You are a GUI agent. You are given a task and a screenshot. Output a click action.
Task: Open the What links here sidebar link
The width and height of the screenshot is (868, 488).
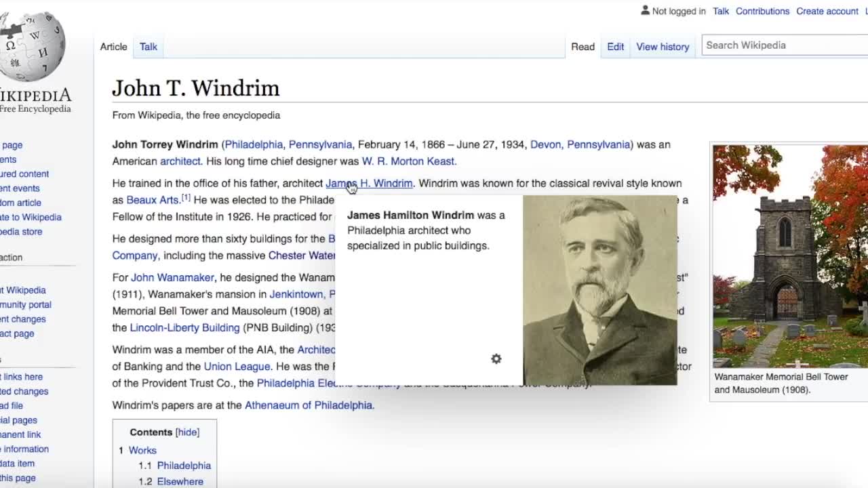coord(21,377)
